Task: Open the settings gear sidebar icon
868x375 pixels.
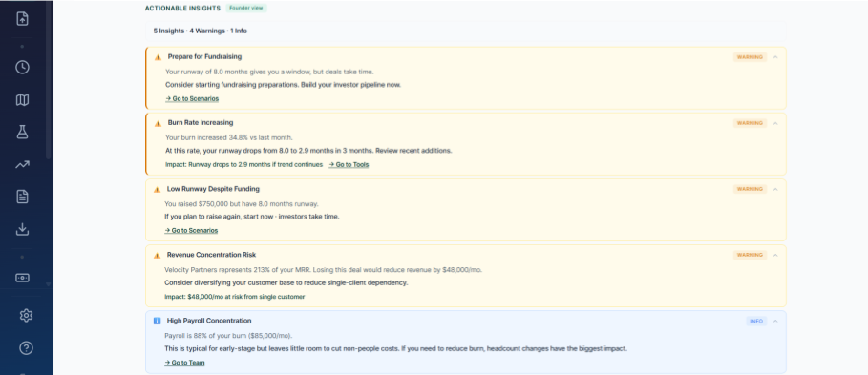Action: pos(26,315)
